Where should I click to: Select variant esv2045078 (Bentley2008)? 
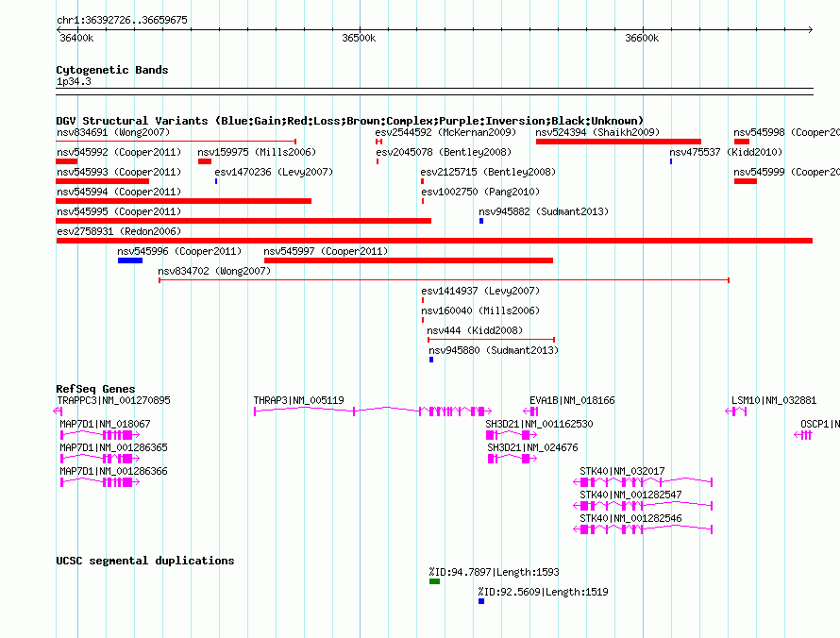[x=444, y=152]
